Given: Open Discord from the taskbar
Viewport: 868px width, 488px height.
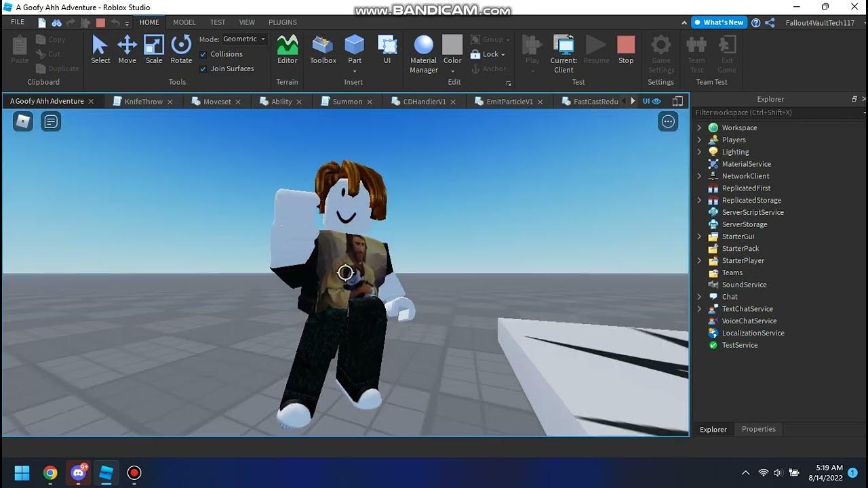Looking at the screenshot, I should click(79, 472).
